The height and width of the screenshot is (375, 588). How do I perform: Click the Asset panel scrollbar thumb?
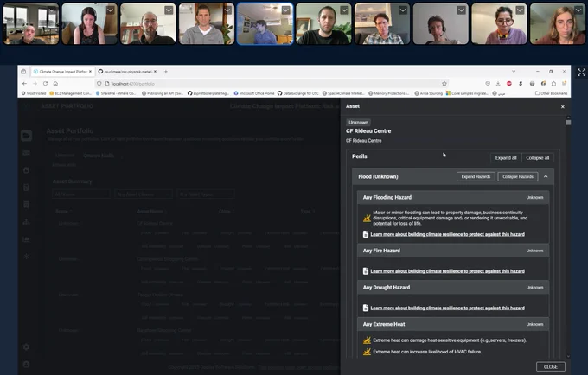(x=568, y=122)
